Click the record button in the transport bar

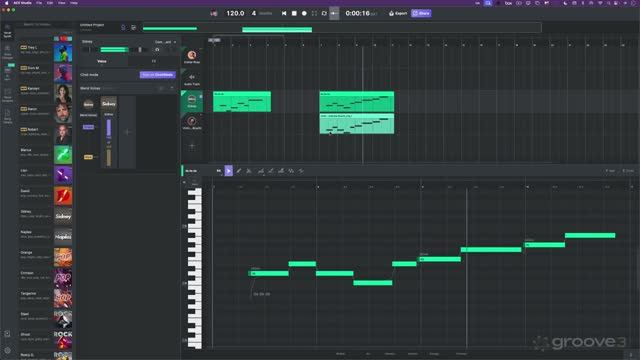pos(304,13)
